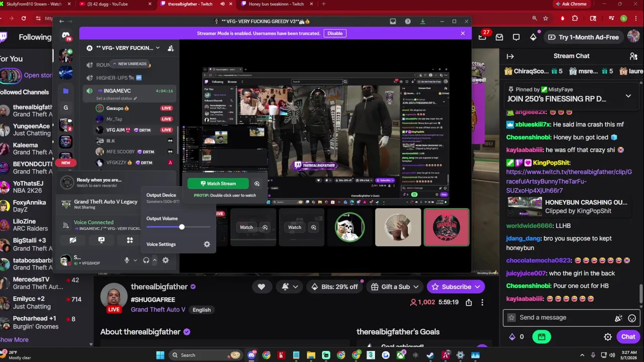This screenshot has width=644, height=362.
Task: Mute audio on therealbigfather browser tab
Action: [x=222, y=4]
